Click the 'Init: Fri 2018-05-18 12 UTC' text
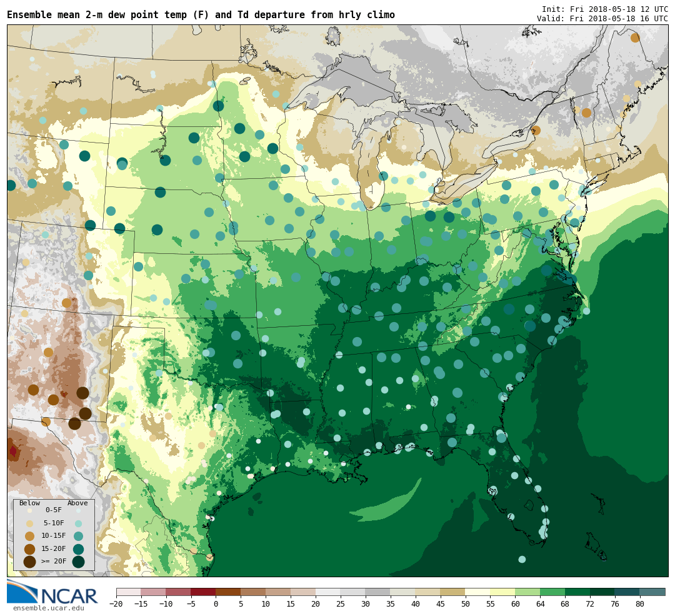Screen dimensions: 675x616 605,9
